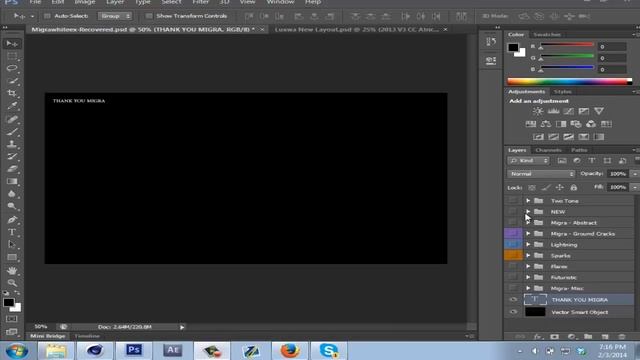The height and width of the screenshot is (360, 640).
Task: Select the Pen tool
Action: [x=12, y=220]
